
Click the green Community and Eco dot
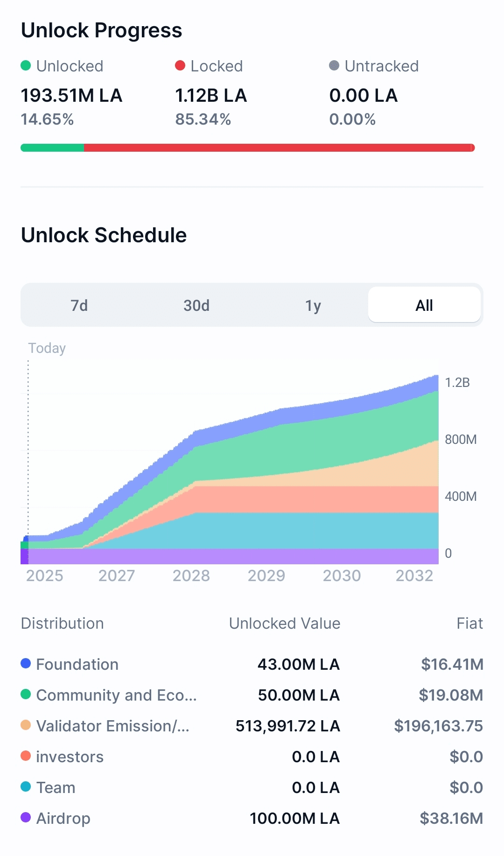click(26, 694)
